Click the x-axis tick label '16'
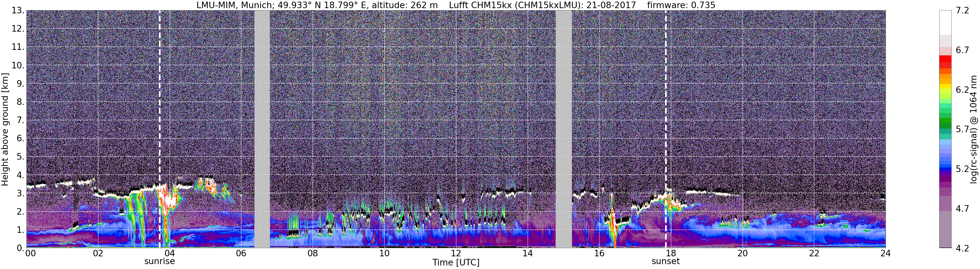980x269 pixels. pyautogui.click(x=599, y=253)
